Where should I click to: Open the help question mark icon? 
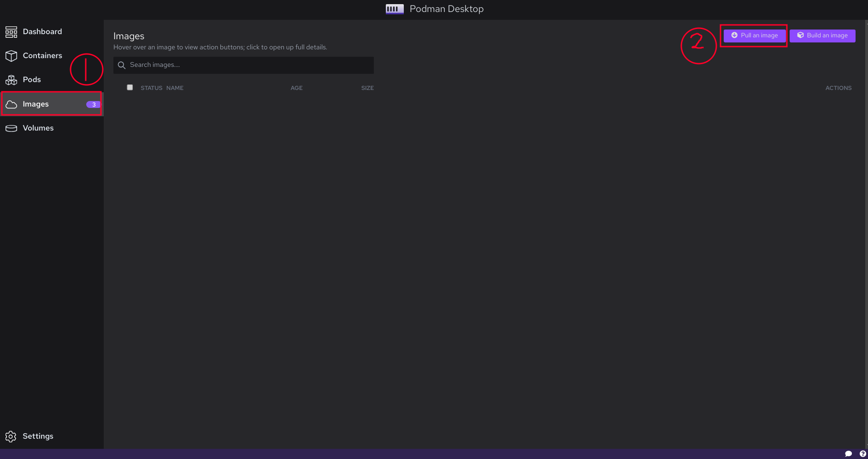pos(862,454)
